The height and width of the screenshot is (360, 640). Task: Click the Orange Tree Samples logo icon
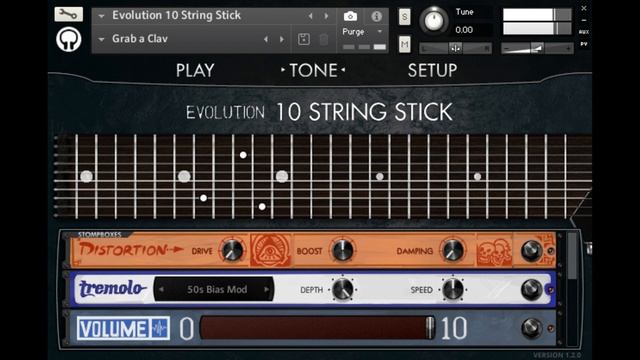pos(68,40)
